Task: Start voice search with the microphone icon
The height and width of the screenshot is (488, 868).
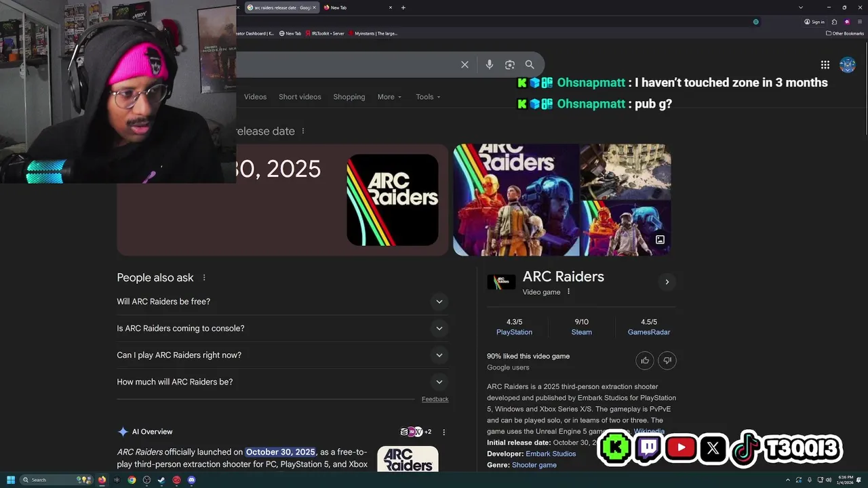Action: pos(490,64)
